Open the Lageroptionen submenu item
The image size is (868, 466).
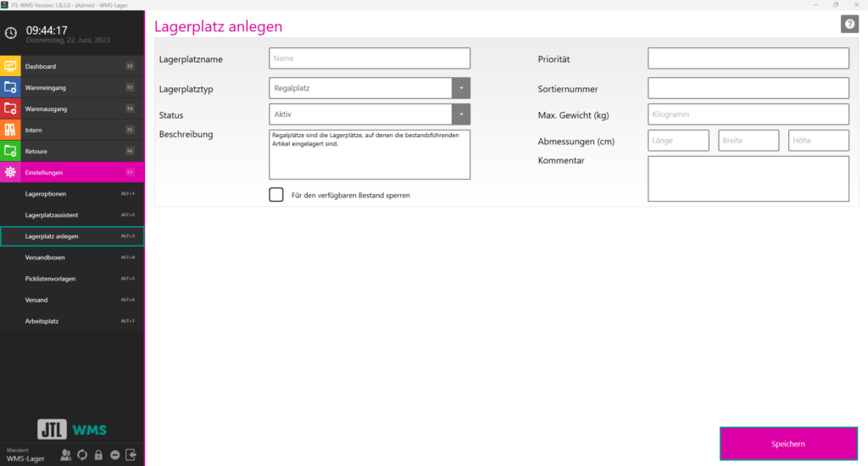pos(72,194)
